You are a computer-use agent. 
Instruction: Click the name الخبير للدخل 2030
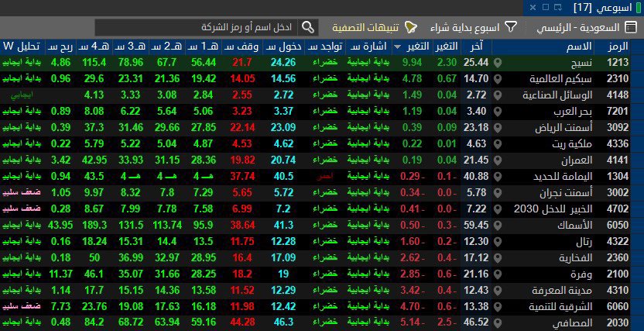click(x=553, y=209)
